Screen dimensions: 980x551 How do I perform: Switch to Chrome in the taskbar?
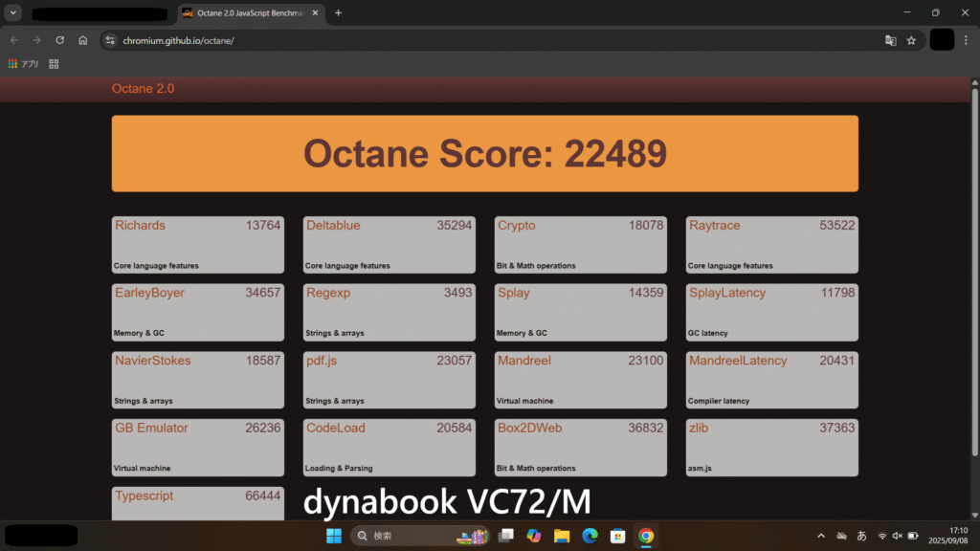click(x=646, y=536)
